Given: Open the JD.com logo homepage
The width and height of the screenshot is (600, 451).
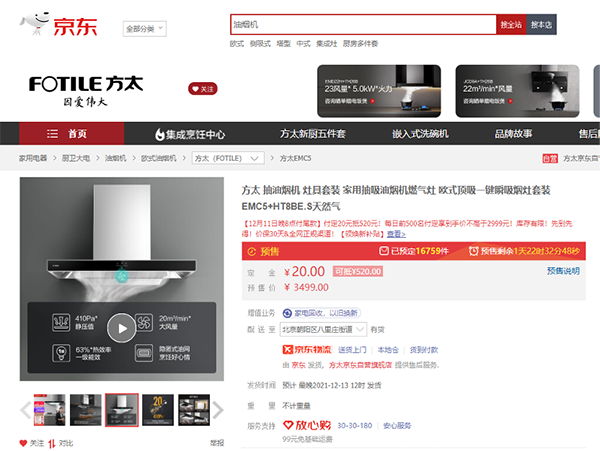Looking at the screenshot, I should (x=59, y=24).
